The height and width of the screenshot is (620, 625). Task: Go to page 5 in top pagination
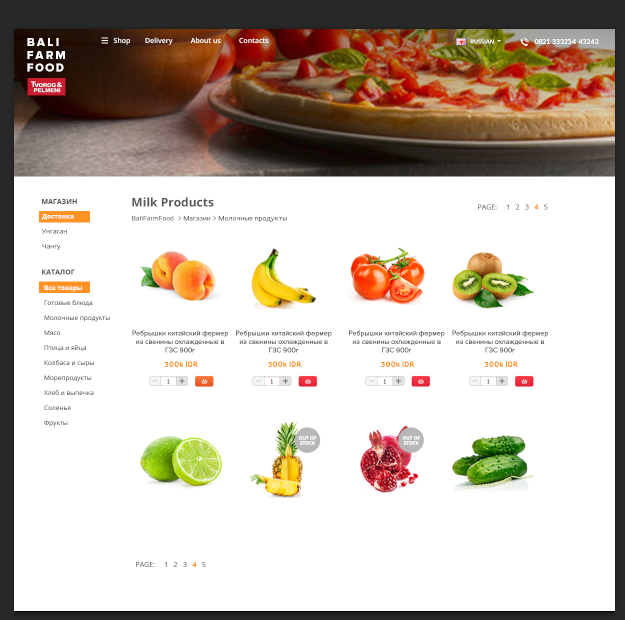pos(546,207)
